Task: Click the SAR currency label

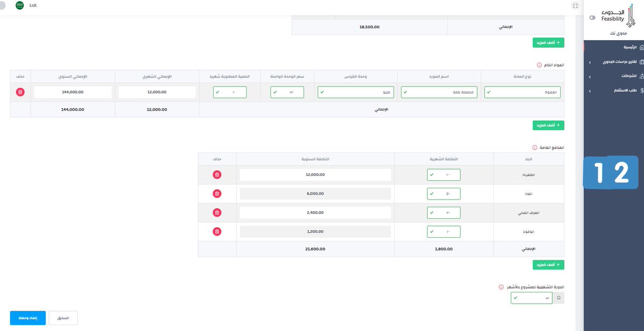Action: 33,5
